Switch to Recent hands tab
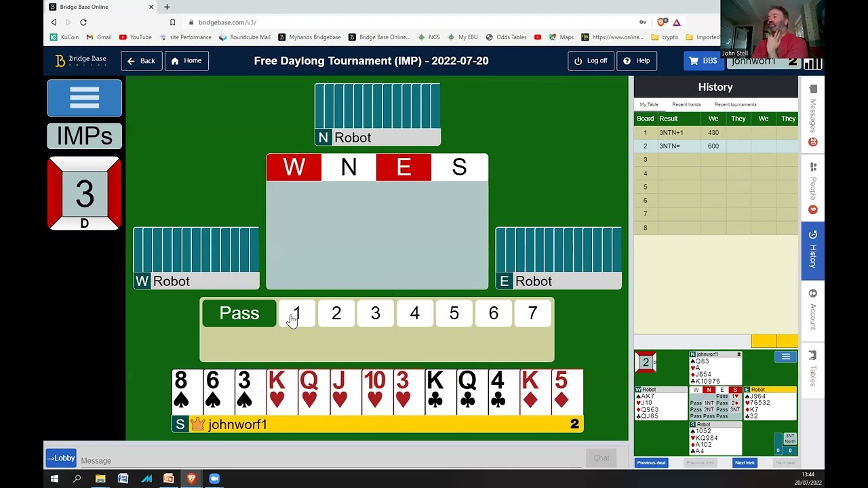This screenshot has height=488, width=868. (686, 104)
